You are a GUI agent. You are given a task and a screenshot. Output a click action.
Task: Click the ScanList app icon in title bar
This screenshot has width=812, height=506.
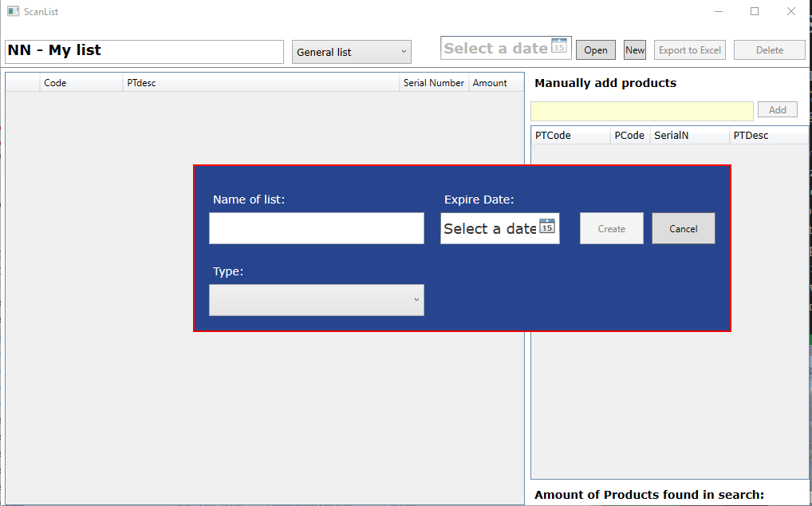13,12
